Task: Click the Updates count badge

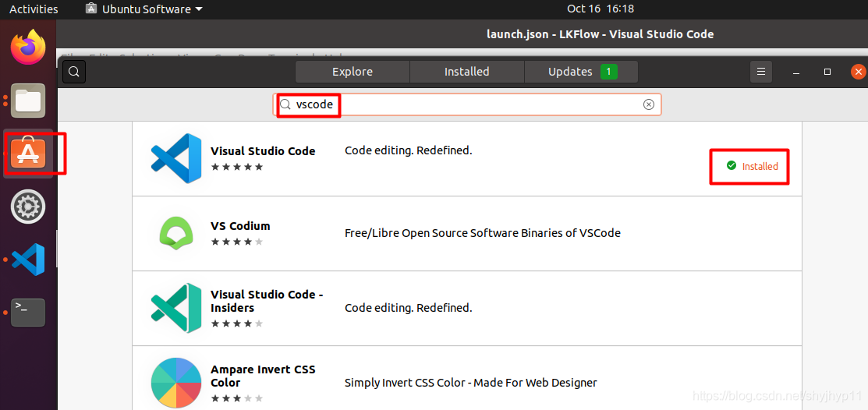Action: [609, 72]
